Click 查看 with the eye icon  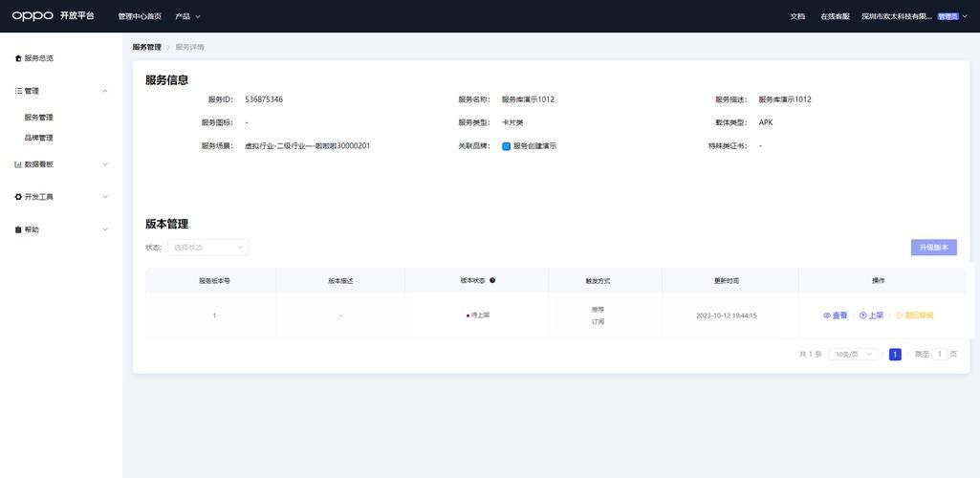point(836,315)
